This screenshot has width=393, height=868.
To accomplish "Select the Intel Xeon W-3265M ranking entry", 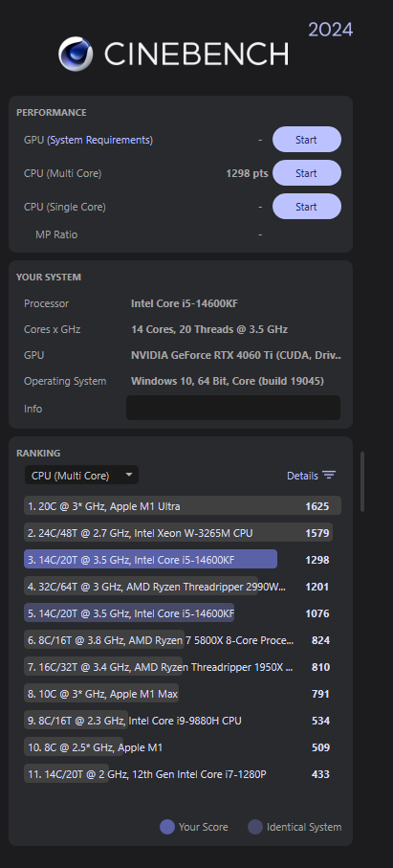I will point(183,533).
